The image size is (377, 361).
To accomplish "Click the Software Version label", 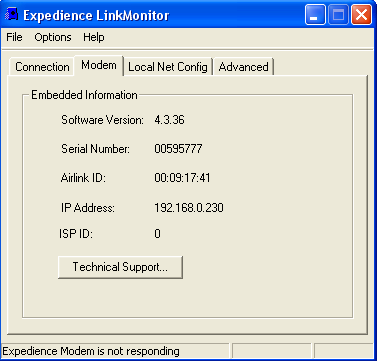I will pyautogui.click(x=102, y=120).
